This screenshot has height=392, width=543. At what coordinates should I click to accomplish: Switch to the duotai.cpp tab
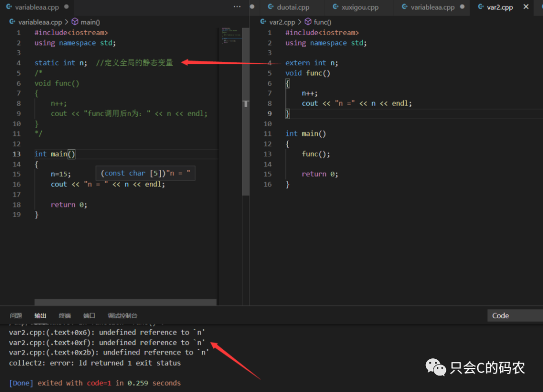pyautogui.click(x=293, y=7)
